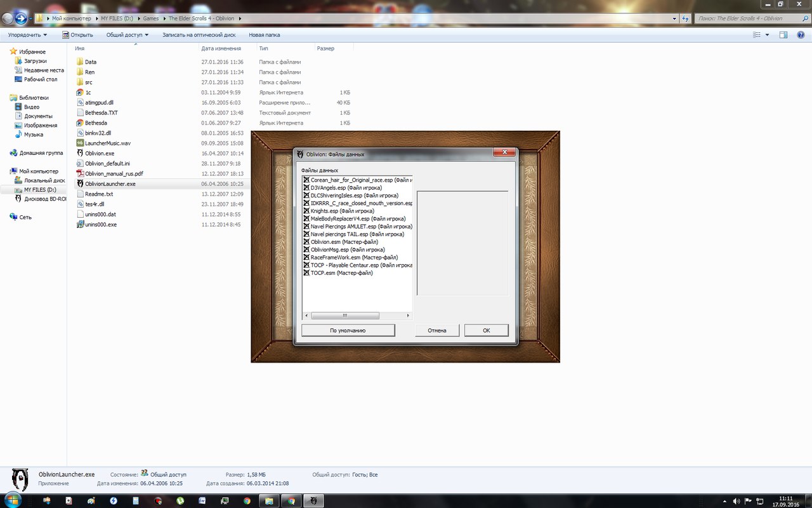
Task: Select the unins000.exe file icon
Action: pyautogui.click(x=80, y=225)
